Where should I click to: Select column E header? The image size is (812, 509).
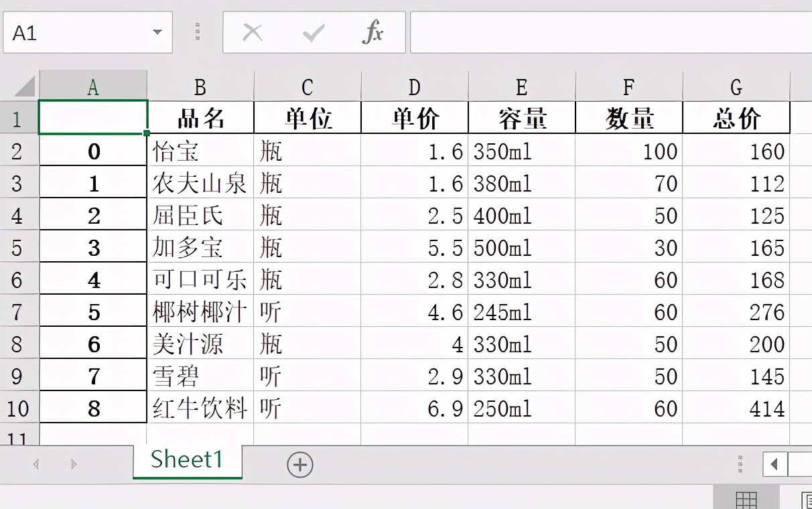[x=522, y=86]
